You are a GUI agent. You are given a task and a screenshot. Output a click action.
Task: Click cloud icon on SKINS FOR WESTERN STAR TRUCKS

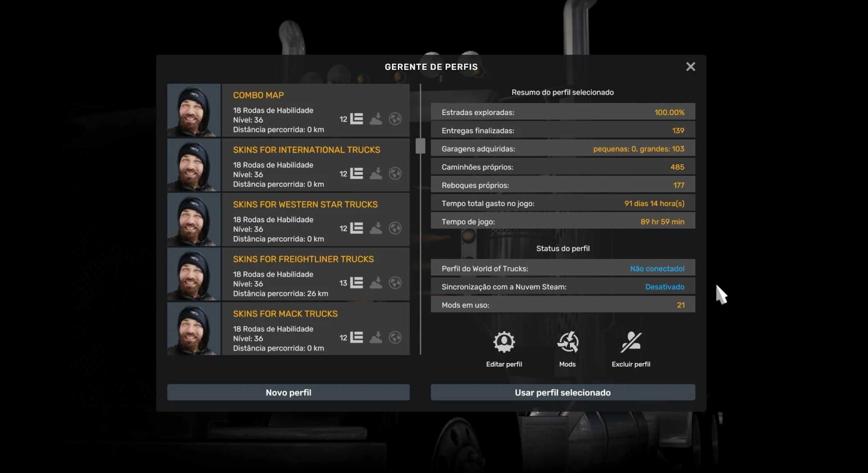coord(376,228)
